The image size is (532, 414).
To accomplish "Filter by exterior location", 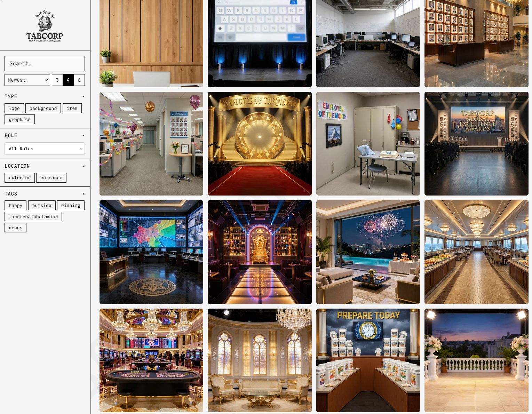I will coord(20,177).
